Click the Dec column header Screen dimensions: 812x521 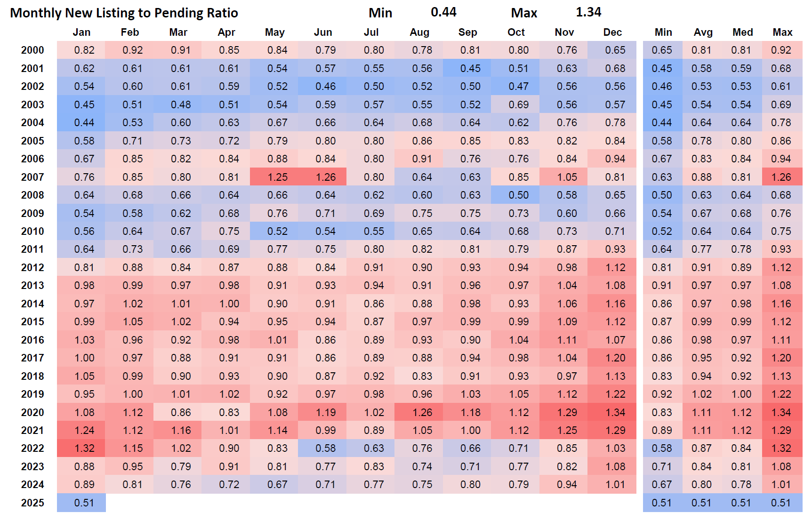[612, 32]
